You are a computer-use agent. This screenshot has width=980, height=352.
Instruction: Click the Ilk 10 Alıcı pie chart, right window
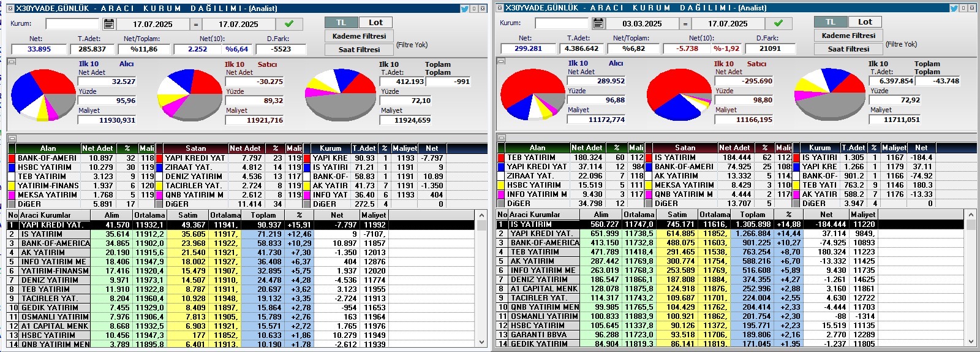click(x=532, y=94)
